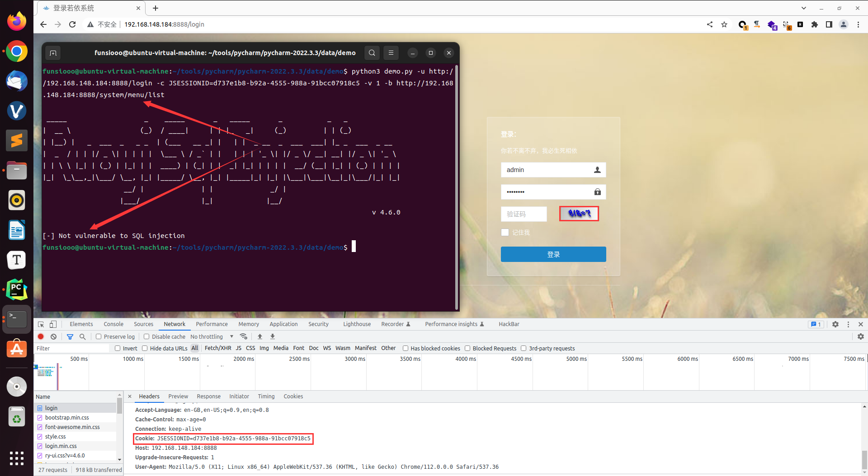This screenshot has height=476, width=868.
Task: Stop recording the network log
Action: [41, 336]
